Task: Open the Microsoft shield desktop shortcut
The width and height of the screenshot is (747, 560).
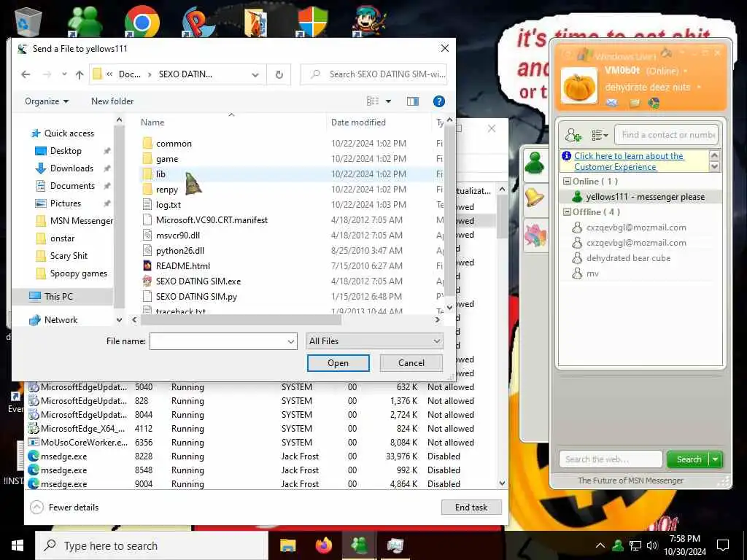Action: (x=312, y=21)
